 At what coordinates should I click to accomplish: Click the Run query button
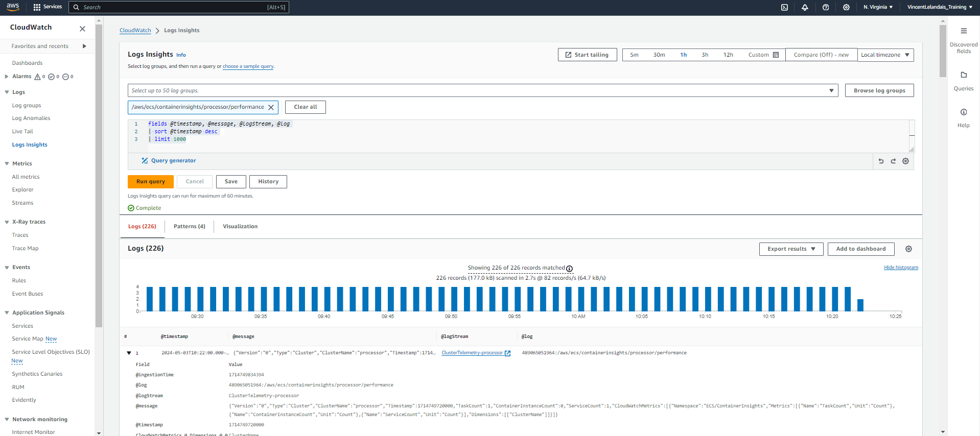pyautogui.click(x=150, y=182)
